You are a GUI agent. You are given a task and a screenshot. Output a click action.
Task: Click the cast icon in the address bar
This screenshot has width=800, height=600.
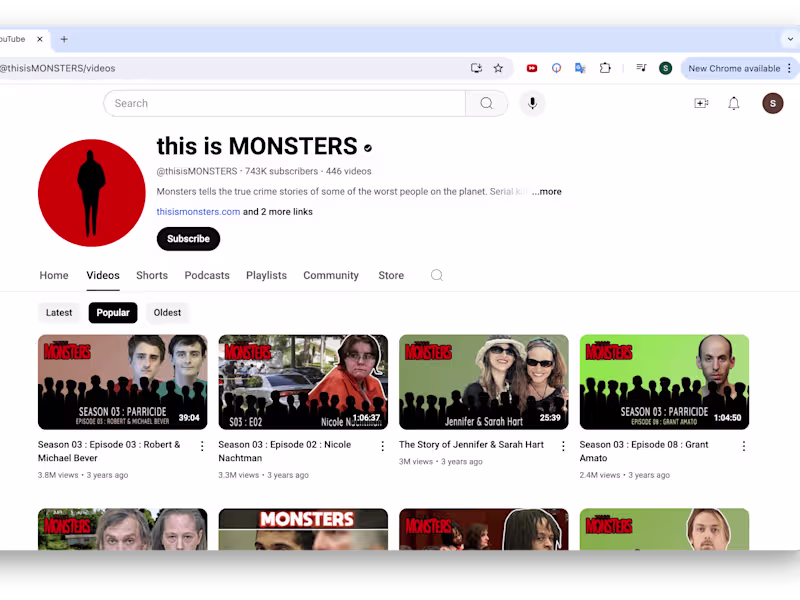point(477,68)
